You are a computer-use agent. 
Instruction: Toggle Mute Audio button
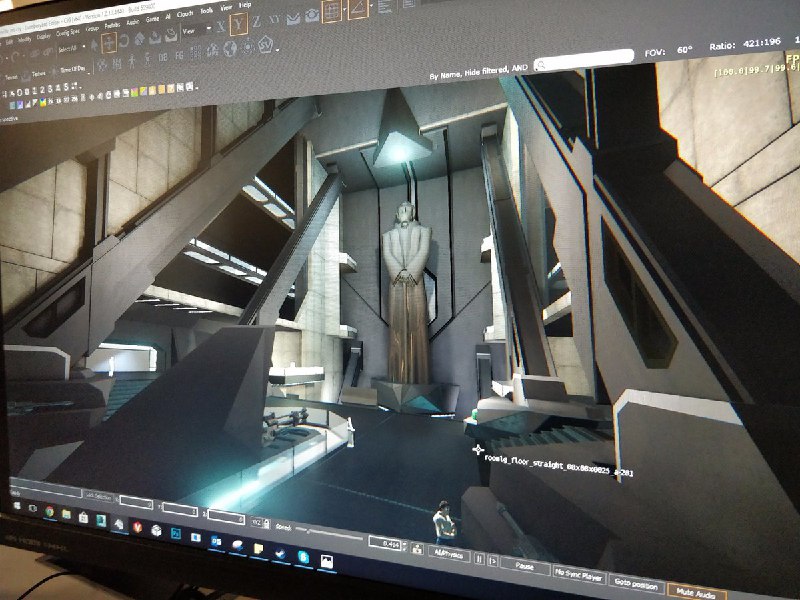(x=696, y=593)
